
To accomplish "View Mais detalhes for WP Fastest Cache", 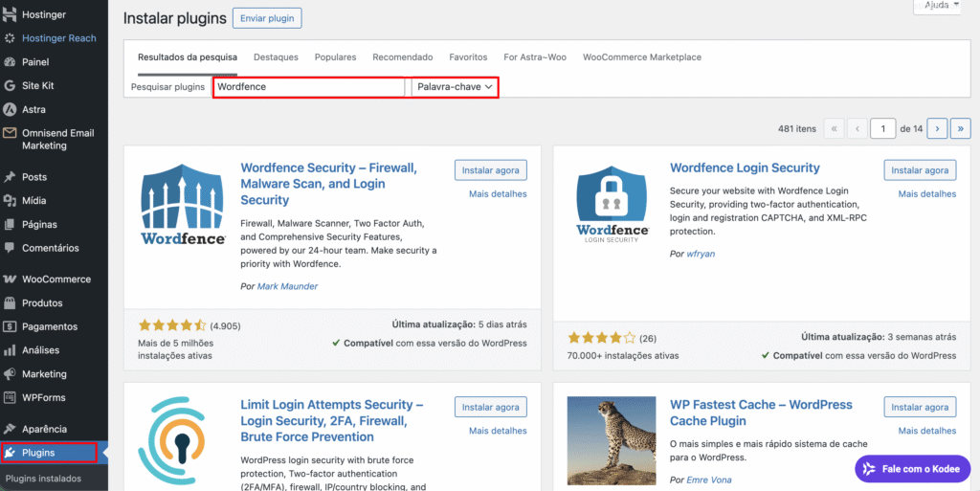I will tap(926, 431).
